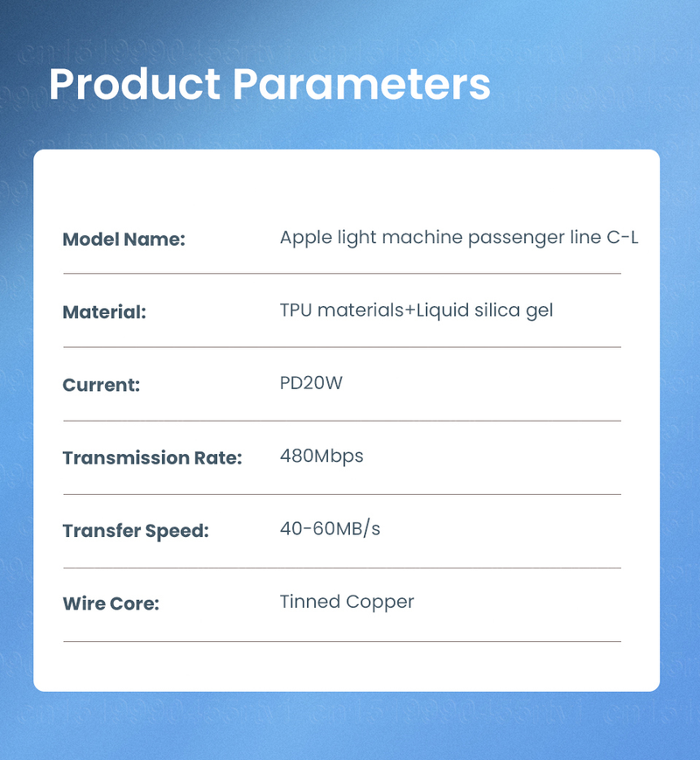Click the PD20W value
The height and width of the screenshot is (760, 700).
click(x=311, y=383)
